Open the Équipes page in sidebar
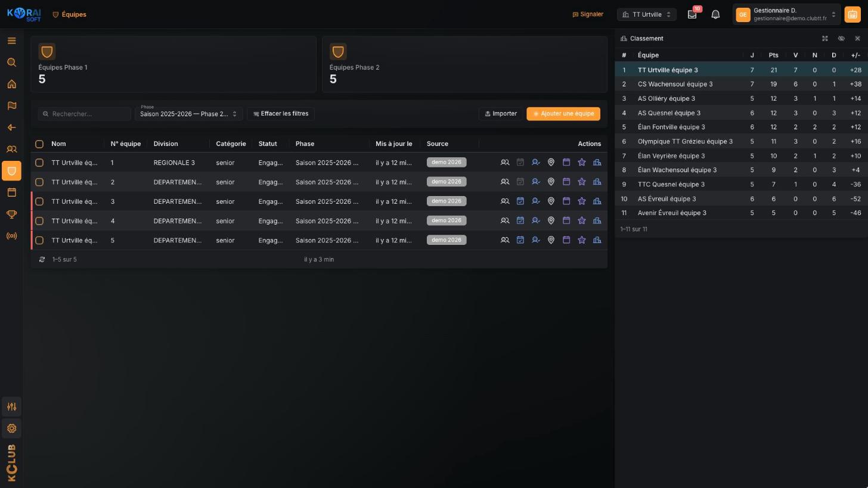 coord(11,171)
